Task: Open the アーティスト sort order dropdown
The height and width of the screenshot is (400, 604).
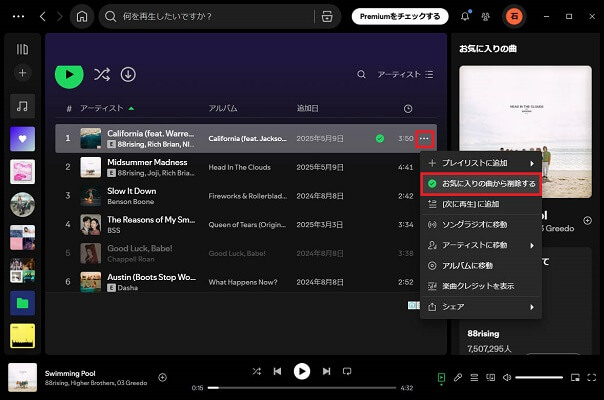Action: coord(405,74)
